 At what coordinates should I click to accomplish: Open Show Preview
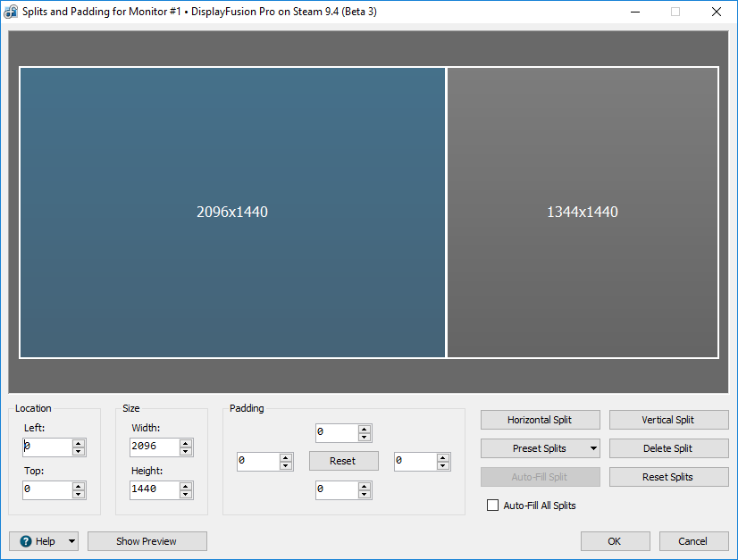[147, 541]
